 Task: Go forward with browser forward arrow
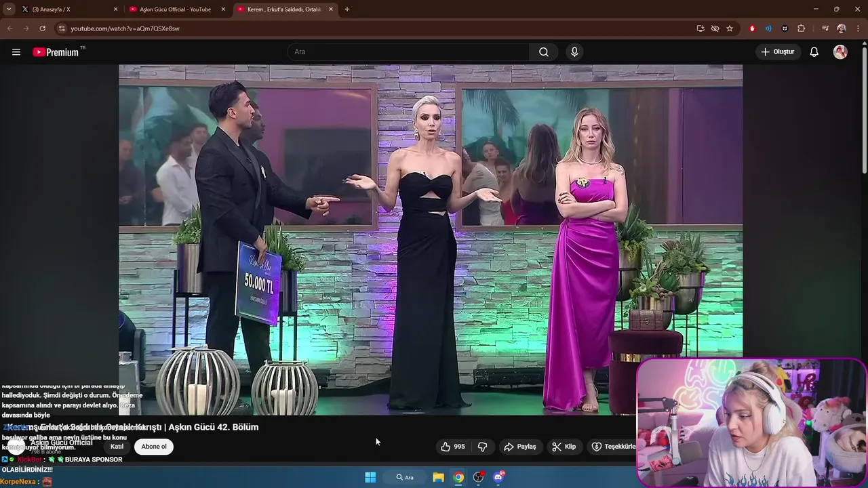[x=26, y=28]
